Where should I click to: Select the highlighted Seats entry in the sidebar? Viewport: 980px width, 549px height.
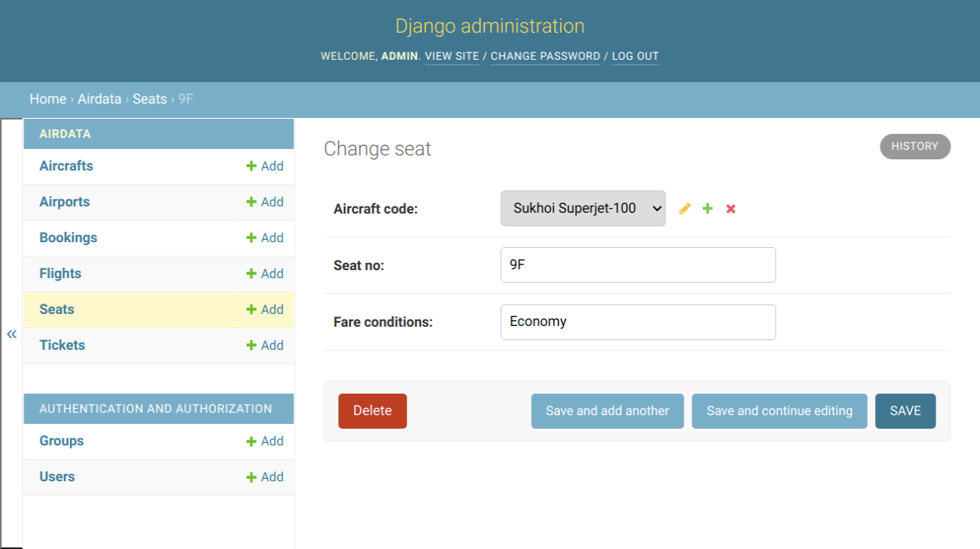pos(57,309)
